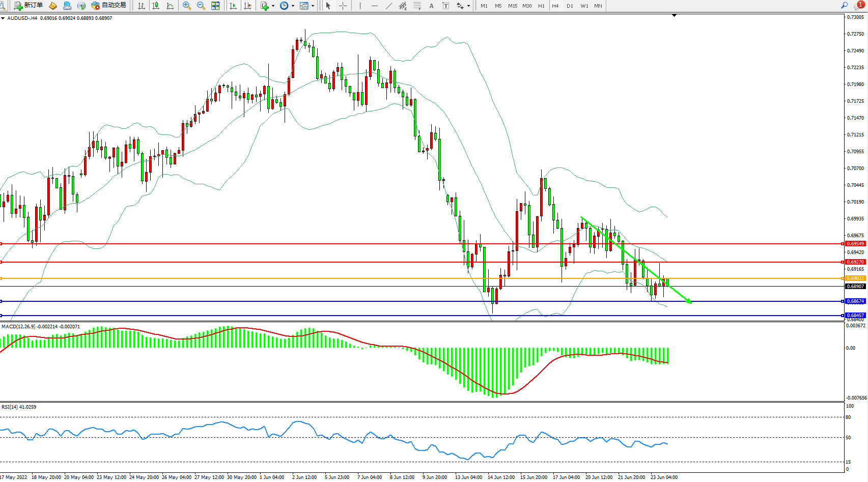Toggle AutoTrading (自动交易) button
This screenshot has width=868, height=482.
108,6
